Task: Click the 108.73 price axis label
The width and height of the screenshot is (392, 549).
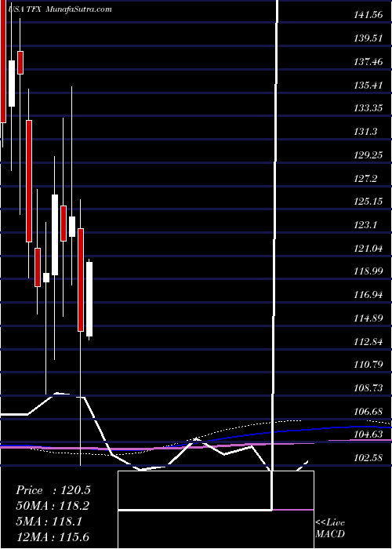Action: tap(368, 388)
